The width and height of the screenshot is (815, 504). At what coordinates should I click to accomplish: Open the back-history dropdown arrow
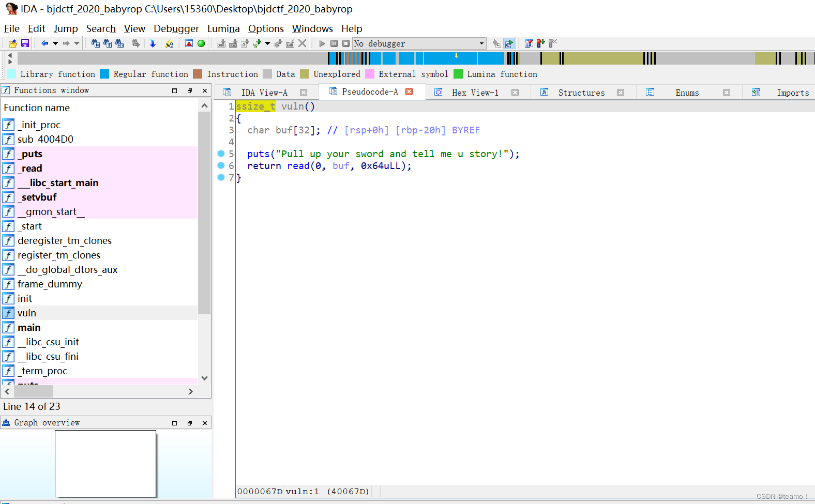(x=55, y=43)
